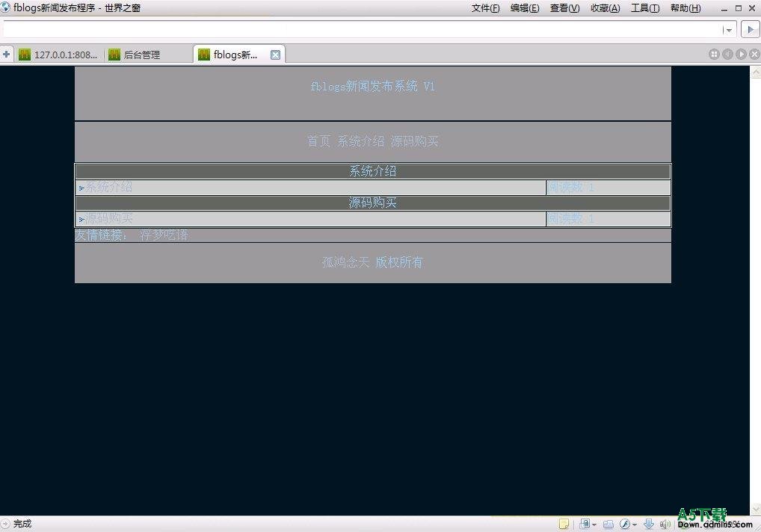Toggle the speaker mute icon in status bar

click(x=665, y=524)
